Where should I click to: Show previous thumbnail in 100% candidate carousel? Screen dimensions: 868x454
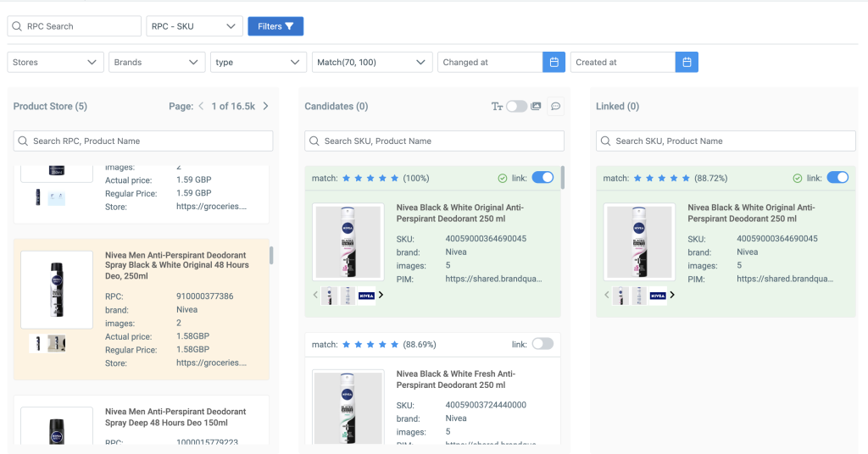click(315, 296)
